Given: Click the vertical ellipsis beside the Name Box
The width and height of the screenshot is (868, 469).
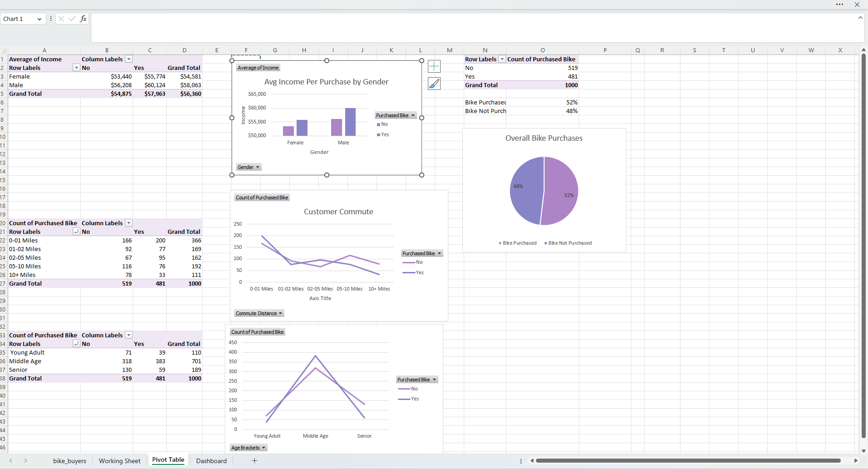Looking at the screenshot, I should point(50,19).
